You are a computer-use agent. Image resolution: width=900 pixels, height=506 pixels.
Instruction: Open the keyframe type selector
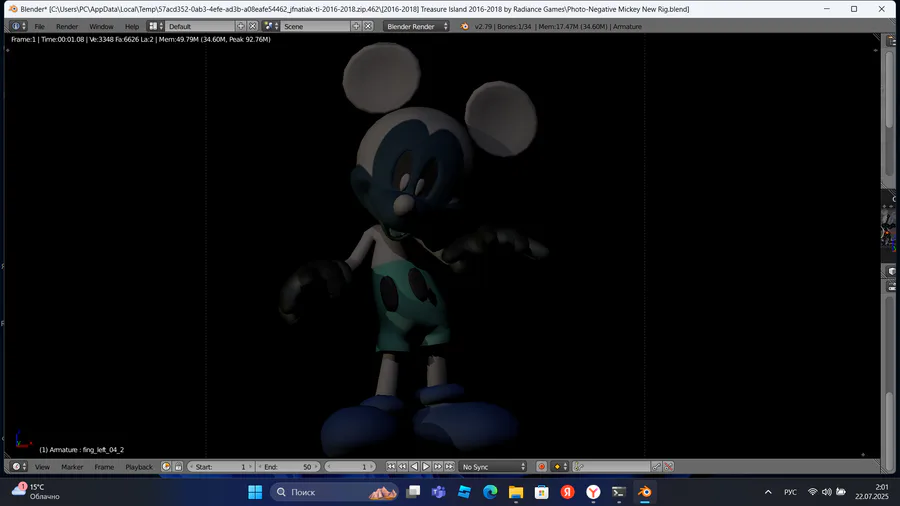click(x=560, y=466)
